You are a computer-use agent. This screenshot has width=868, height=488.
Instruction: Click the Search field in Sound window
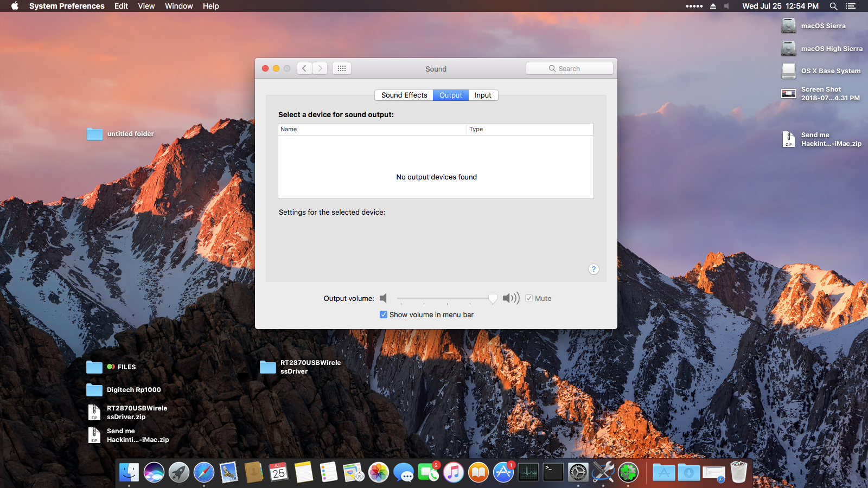pos(570,68)
